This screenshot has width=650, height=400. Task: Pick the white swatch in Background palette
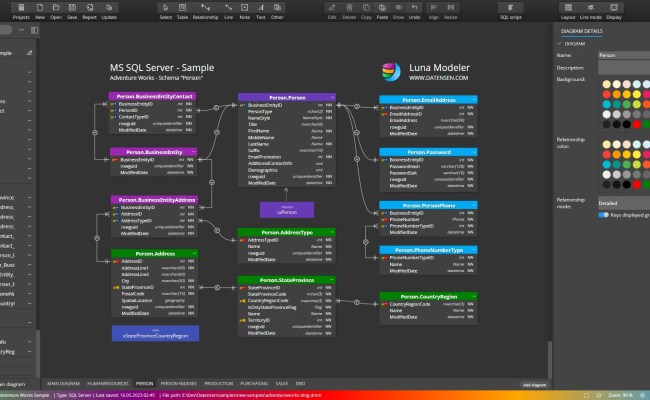click(606, 114)
